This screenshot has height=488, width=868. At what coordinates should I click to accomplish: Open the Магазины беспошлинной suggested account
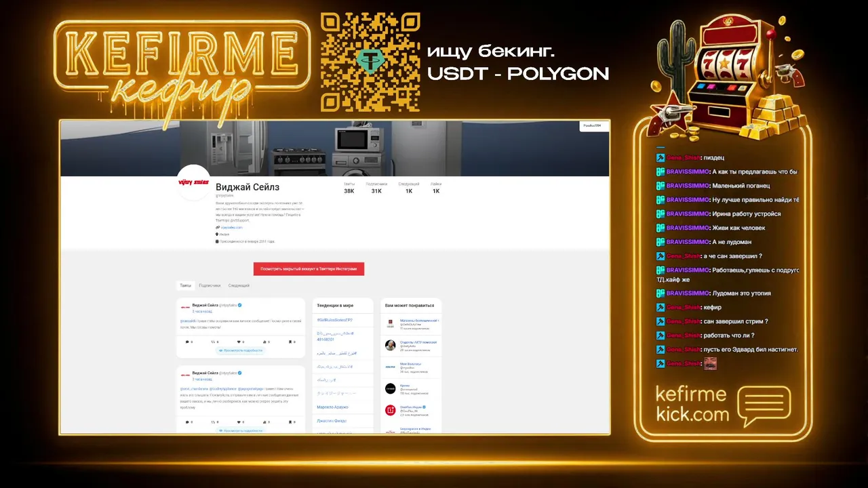click(419, 321)
